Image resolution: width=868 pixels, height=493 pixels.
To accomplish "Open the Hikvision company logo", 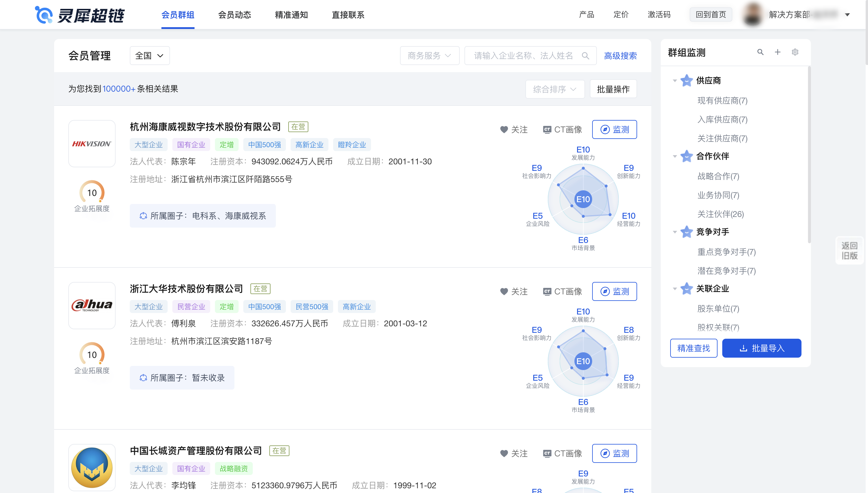I will pos(92,144).
